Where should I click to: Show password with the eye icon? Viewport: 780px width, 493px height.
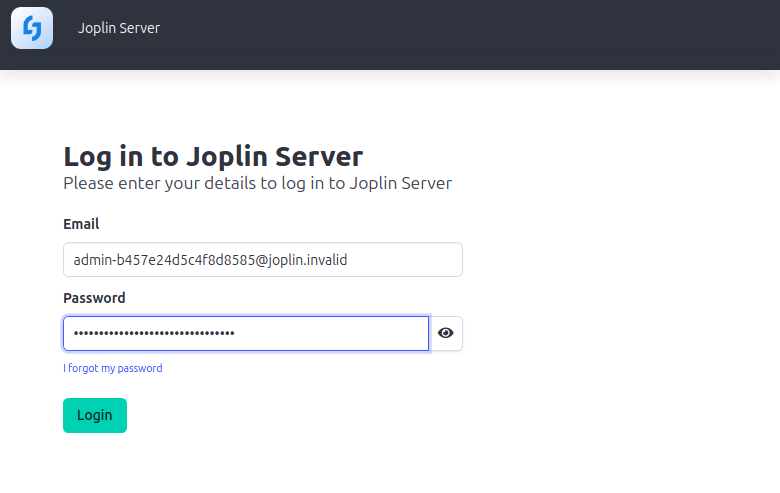(446, 333)
